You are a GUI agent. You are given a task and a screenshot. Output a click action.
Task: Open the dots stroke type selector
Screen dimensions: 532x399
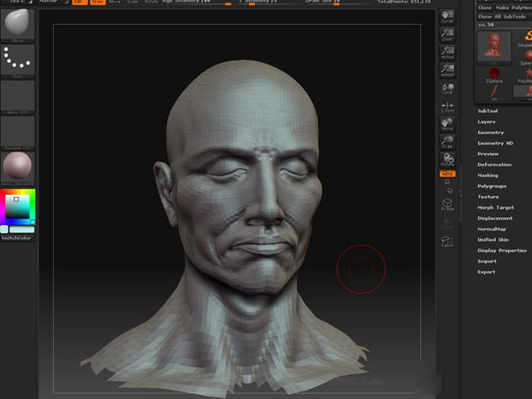click(18, 60)
